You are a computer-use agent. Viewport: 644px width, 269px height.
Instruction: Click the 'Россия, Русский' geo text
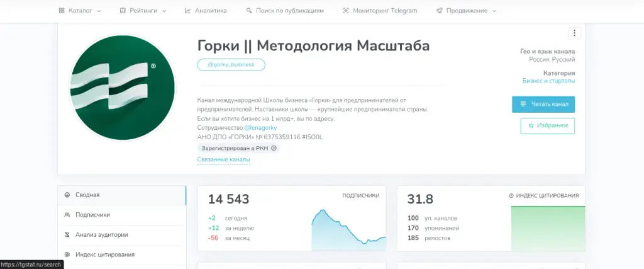(552, 60)
